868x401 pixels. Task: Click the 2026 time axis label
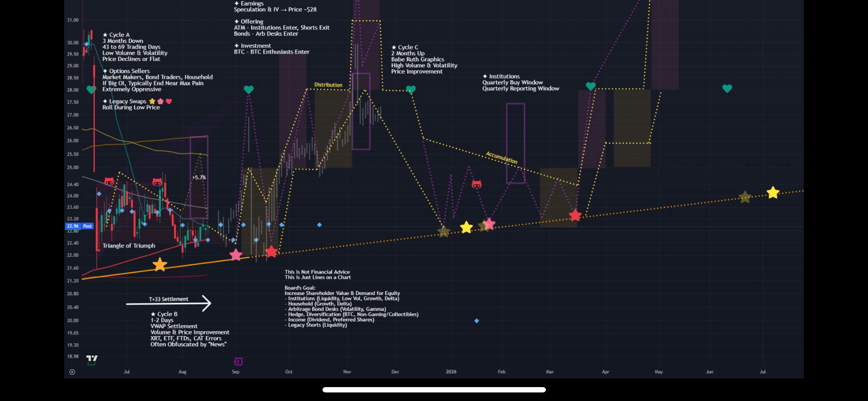[451, 372]
